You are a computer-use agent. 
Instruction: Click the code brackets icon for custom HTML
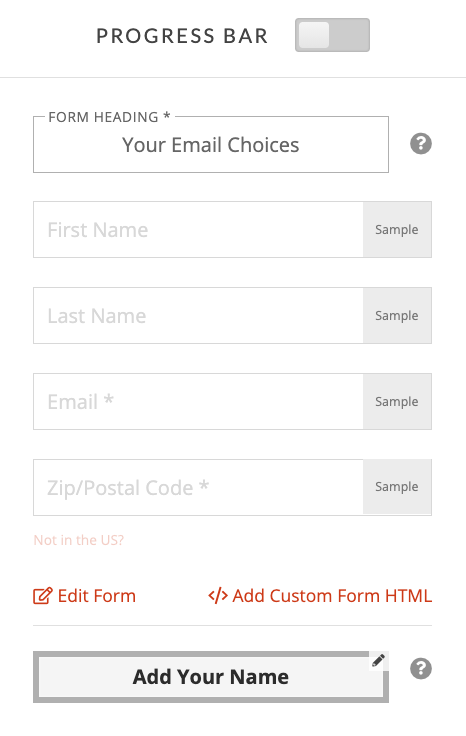218,596
